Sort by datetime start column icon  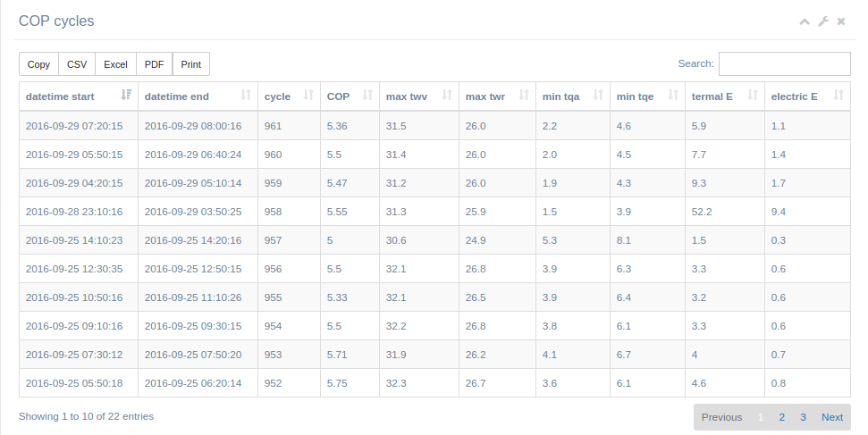pos(126,96)
